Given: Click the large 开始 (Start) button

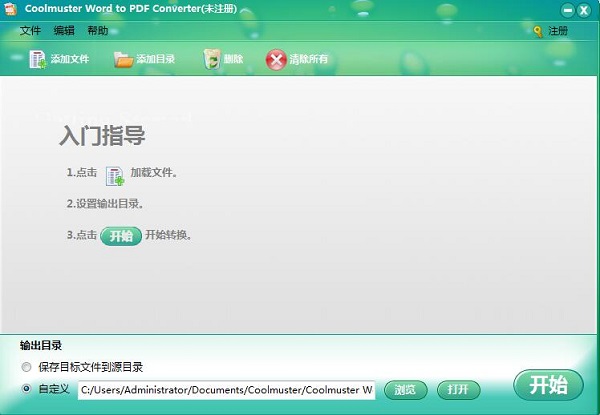Looking at the screenshot, I should click(548, 385).
